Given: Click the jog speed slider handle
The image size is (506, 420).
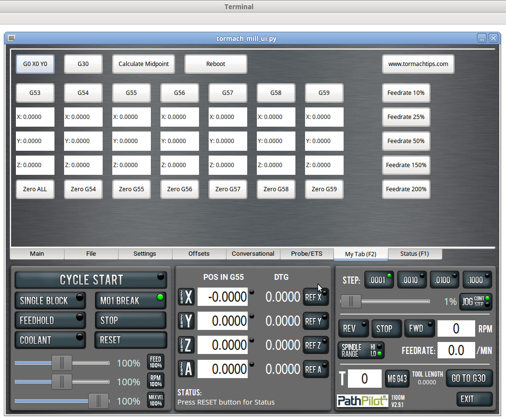Looking at the screenshot, I should coord(351,301).
